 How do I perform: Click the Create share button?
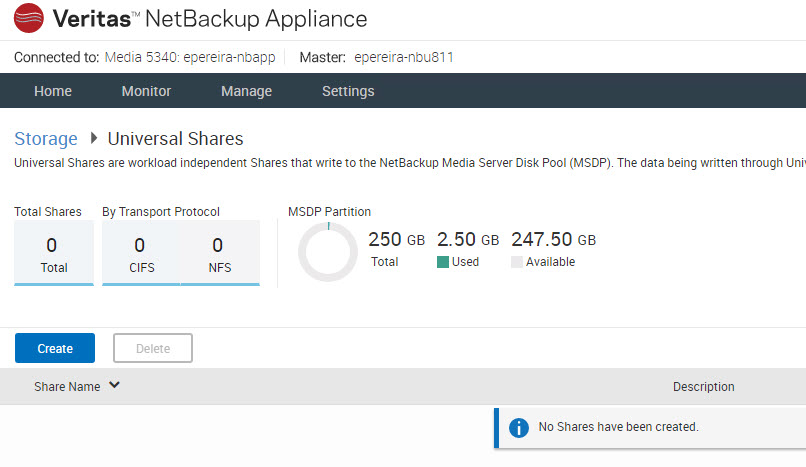pyautogui.click(x=55, y=348)
